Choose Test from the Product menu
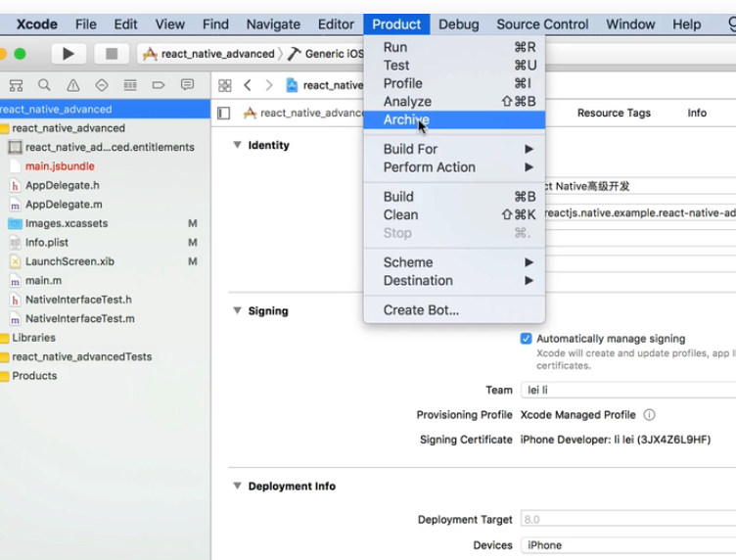736x560 pixels. [x=454, y=66]
